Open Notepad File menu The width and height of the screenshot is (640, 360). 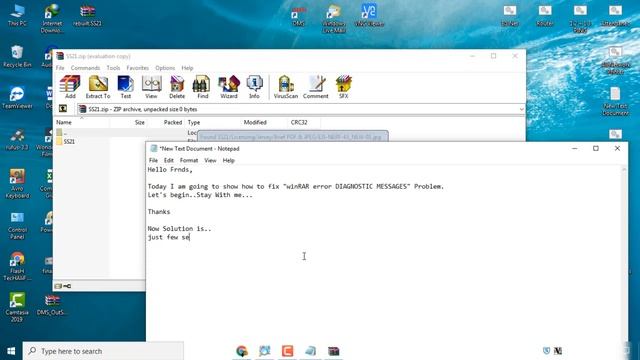pyautogui.click(x=153, y=160)
